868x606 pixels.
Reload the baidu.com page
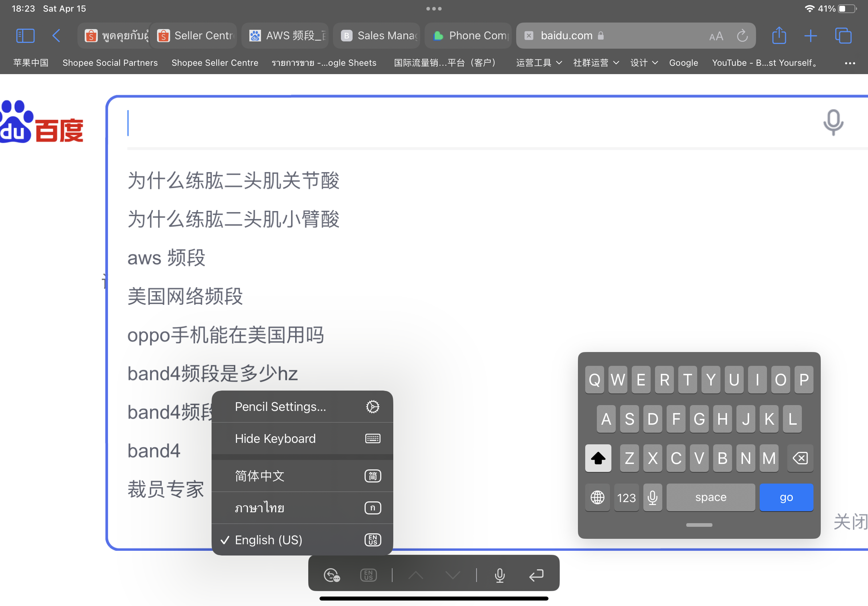[x=742, y=36]
